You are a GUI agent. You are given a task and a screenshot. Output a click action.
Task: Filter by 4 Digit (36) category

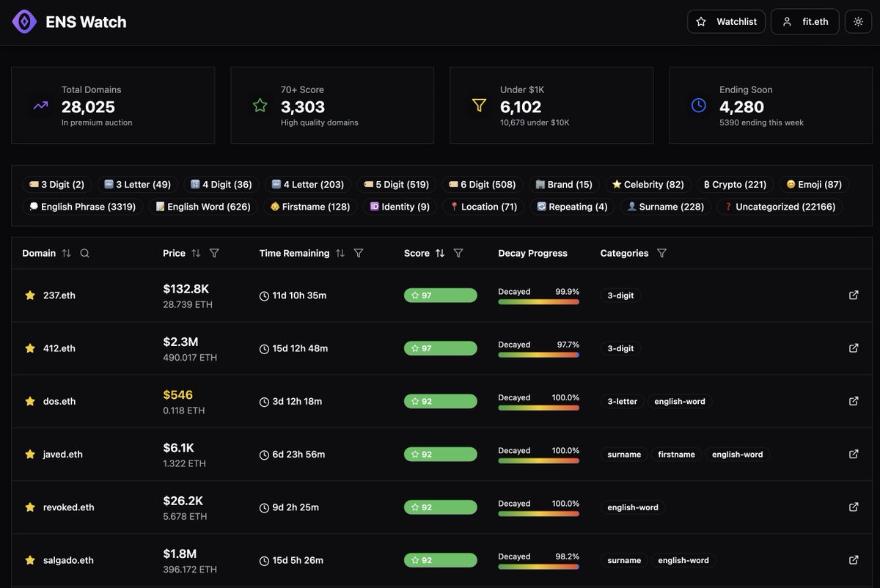221,185
